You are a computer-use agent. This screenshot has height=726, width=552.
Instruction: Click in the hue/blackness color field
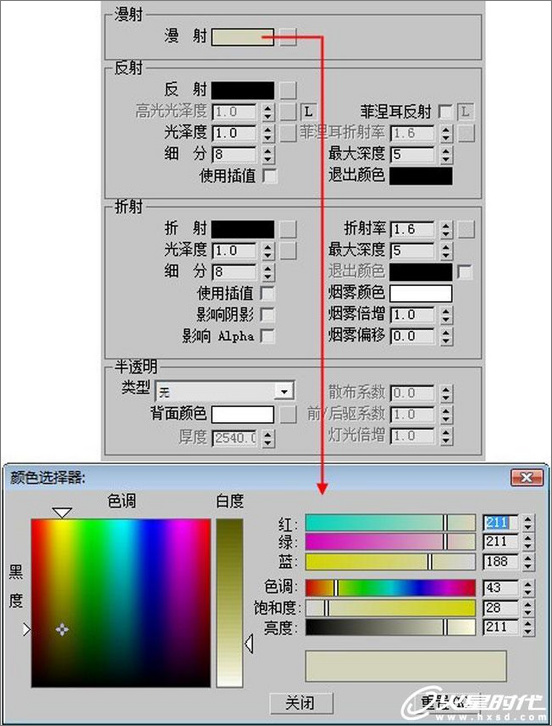point(121,603)
